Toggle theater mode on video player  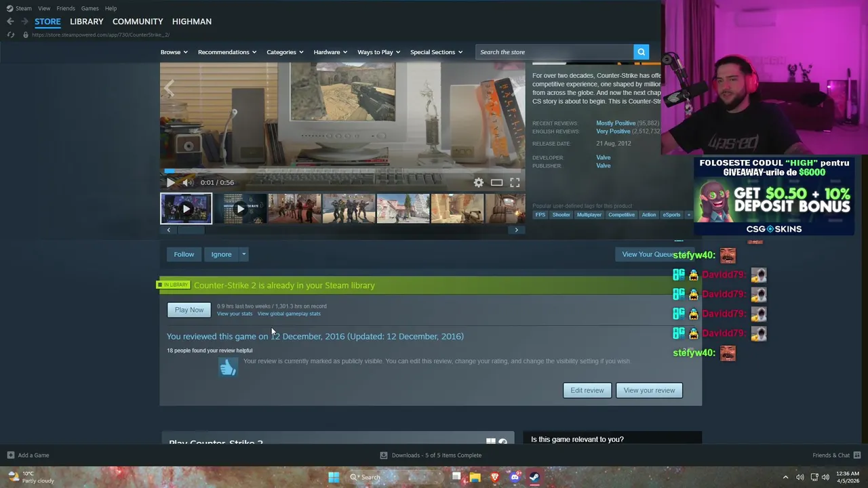point(496,182)
